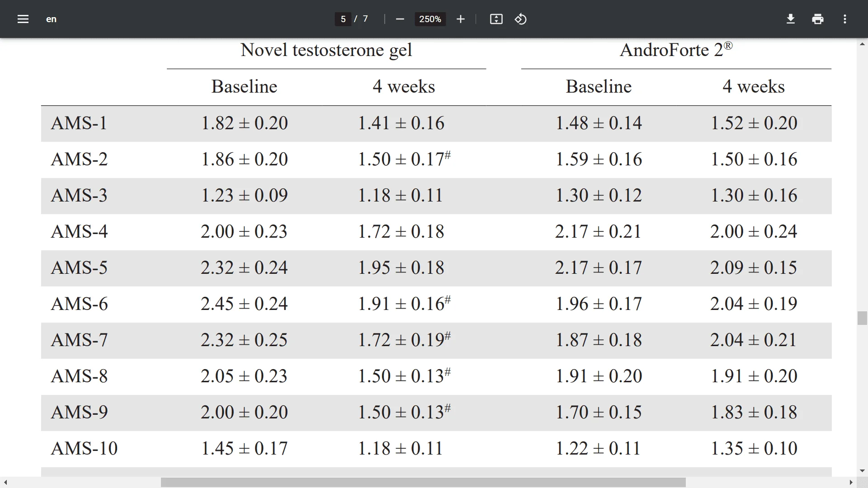Image resolution: width=868 pixels, height=488 pixels.
Task: Click value '1.83 ± 0.18' in AMS-9
Action: coord(754,412)
